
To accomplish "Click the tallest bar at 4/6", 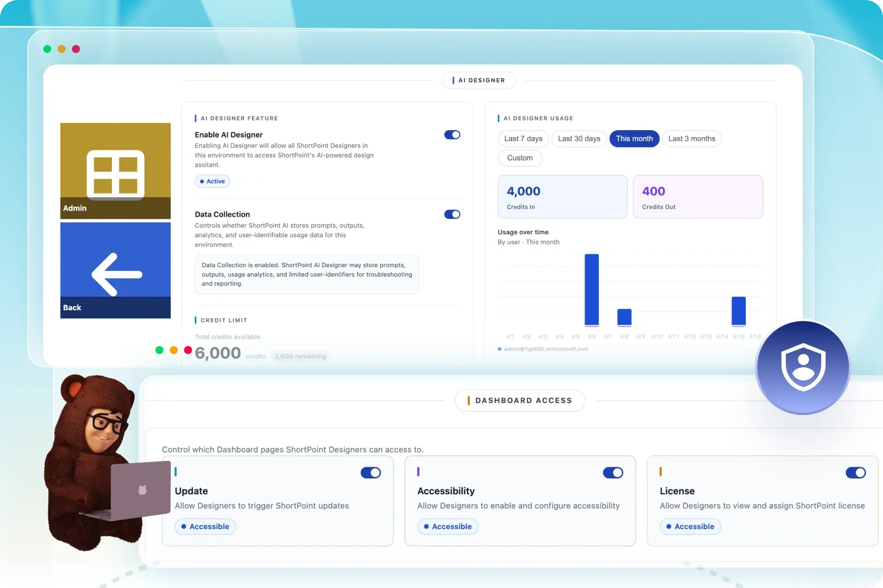I will tap(592, 290).
